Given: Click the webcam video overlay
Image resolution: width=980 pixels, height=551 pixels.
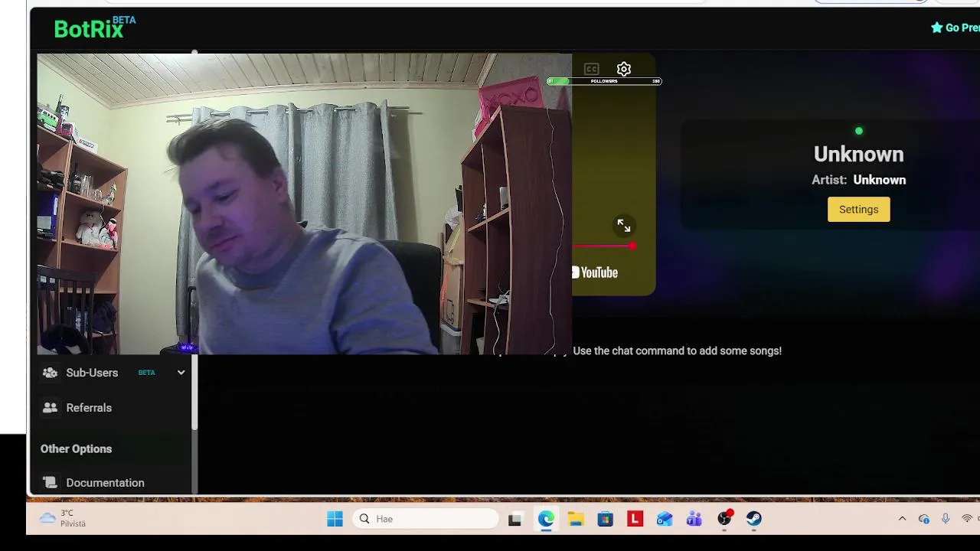Looking at the screenshot, I should (304, 204).
